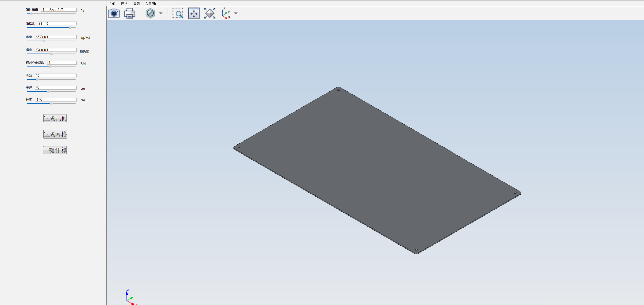Click the 生成几何 button
644x305 pixels.
click(55, 118)
